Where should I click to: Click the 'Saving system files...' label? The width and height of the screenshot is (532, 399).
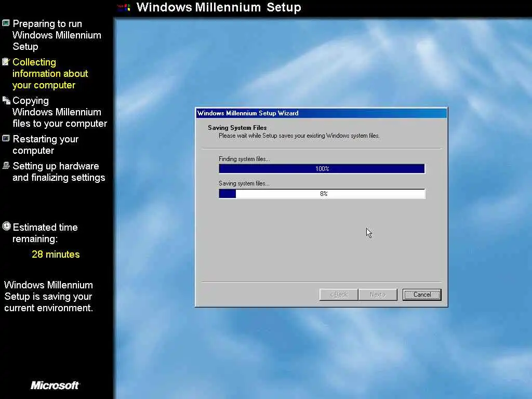244,183
